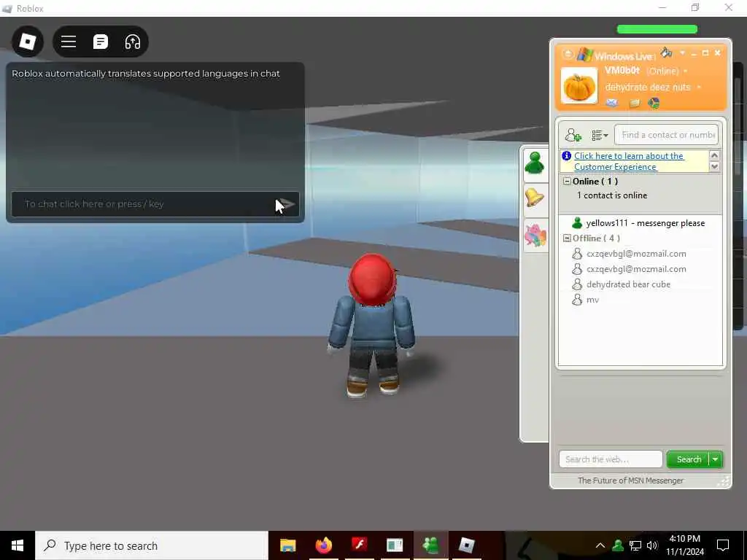Select the yellow bell alerts tab
Screen dimensions: 747x560
coord(535,198)
